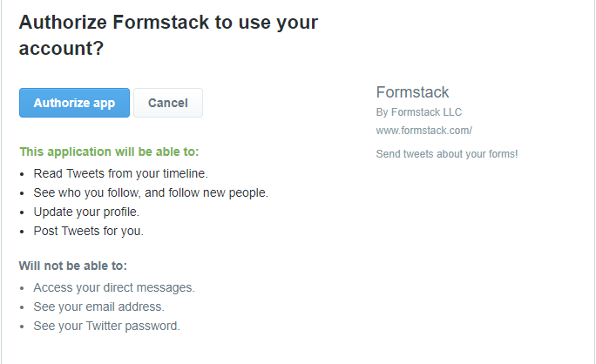Click 'Post Tweets for you' permission
Screen dimensions: 596x364
tap(88, 231)
